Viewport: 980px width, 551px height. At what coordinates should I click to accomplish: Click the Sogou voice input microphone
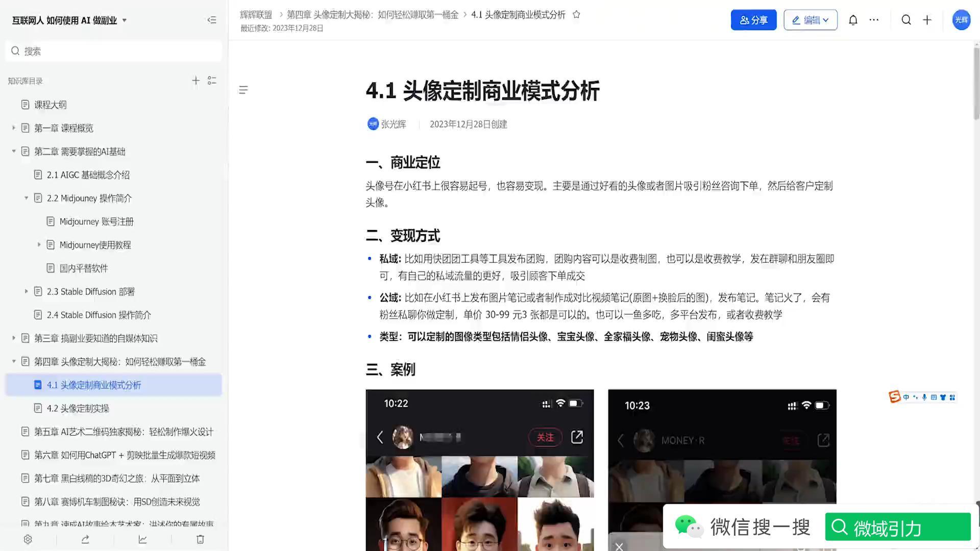[924, 397]
